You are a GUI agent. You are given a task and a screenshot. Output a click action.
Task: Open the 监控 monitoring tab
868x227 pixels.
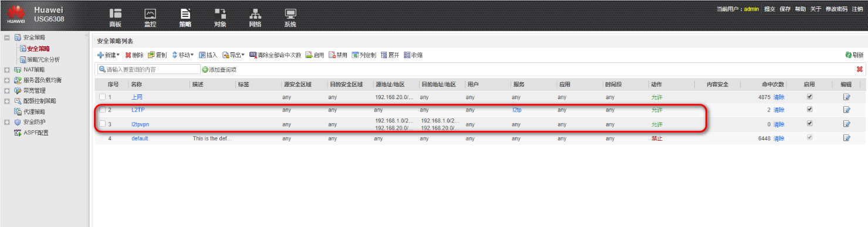150,18
